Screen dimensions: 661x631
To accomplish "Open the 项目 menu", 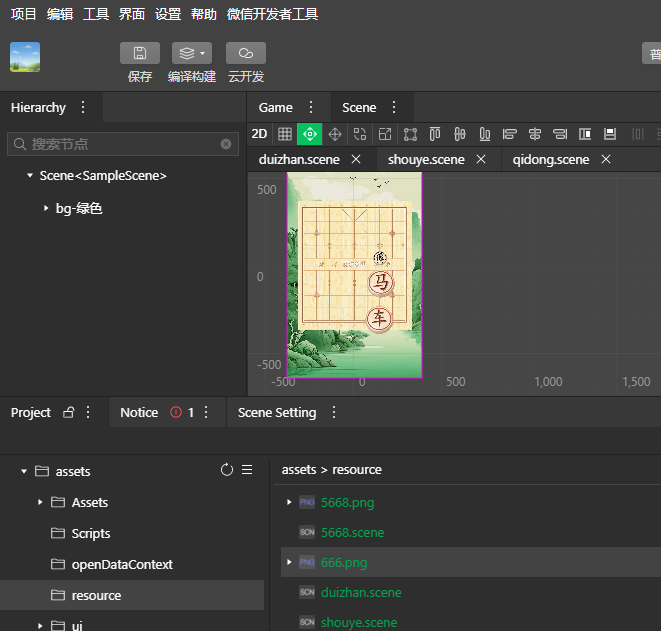I will [x=24, y=14].
